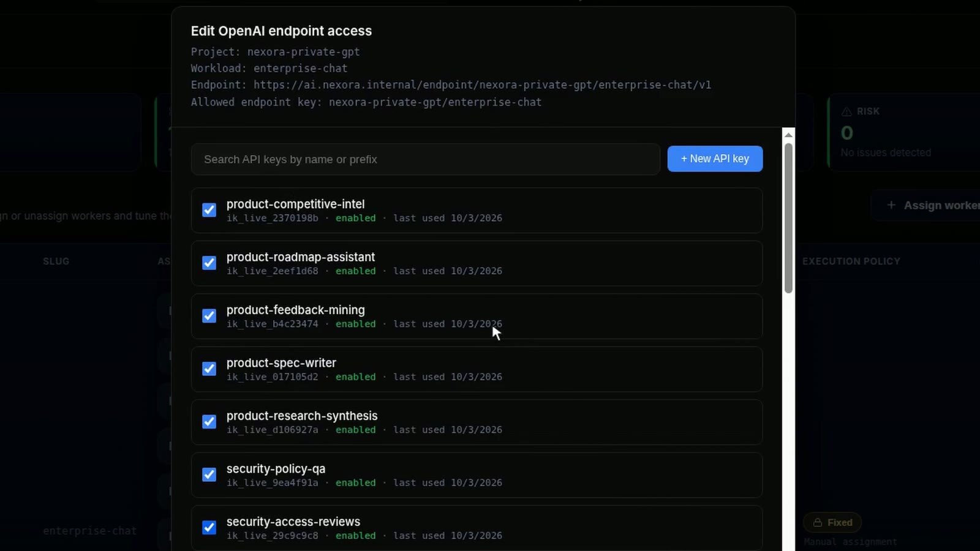Screen dimensions: 980x551
Task: Click the enterprise-chat slug in the background table
Action: 90,531
